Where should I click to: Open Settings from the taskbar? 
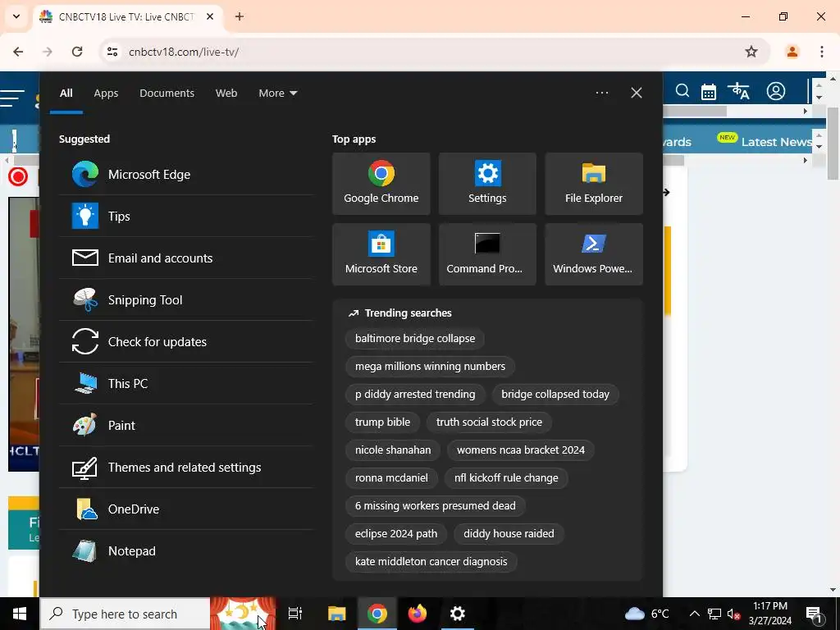pyautogui.click(x=458, y=614)
